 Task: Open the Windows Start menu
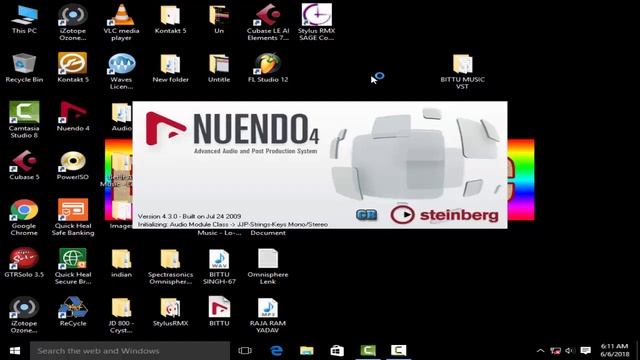15,351
